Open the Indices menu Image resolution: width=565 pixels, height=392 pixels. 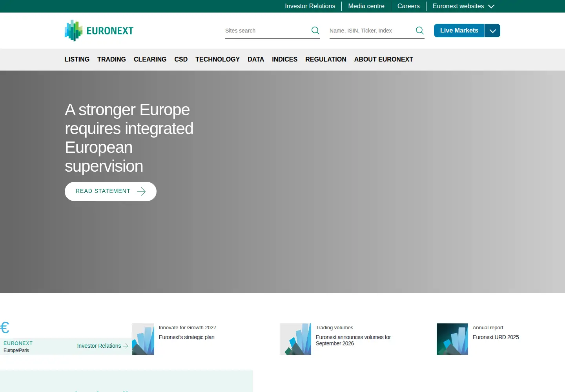(284, 60)
